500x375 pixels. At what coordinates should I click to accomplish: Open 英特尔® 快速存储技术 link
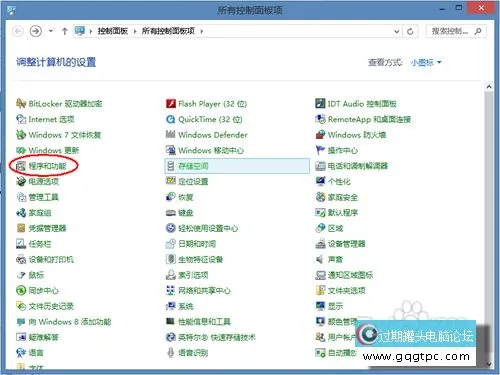point(217,337)
